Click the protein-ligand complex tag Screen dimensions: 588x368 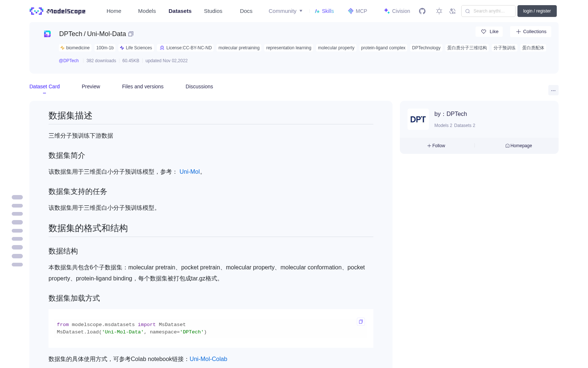(x=383, y=48)
